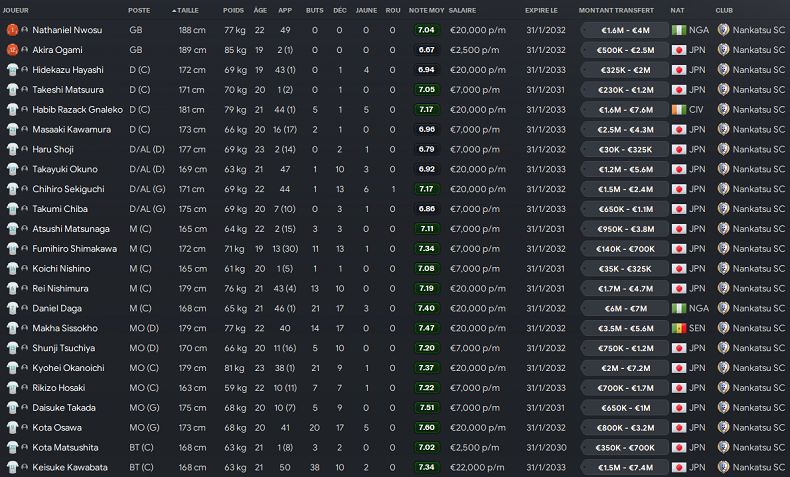Sort by the NOTE MOY column header
The width and height of the screenshot is (790, 477).
[425, 9]
